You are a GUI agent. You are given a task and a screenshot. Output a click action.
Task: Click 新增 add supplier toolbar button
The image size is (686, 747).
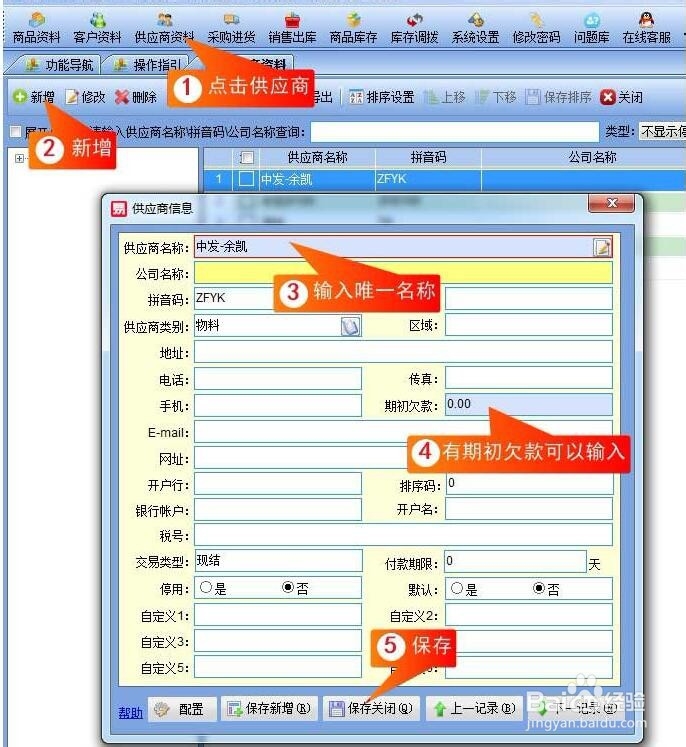click(34, 97)
